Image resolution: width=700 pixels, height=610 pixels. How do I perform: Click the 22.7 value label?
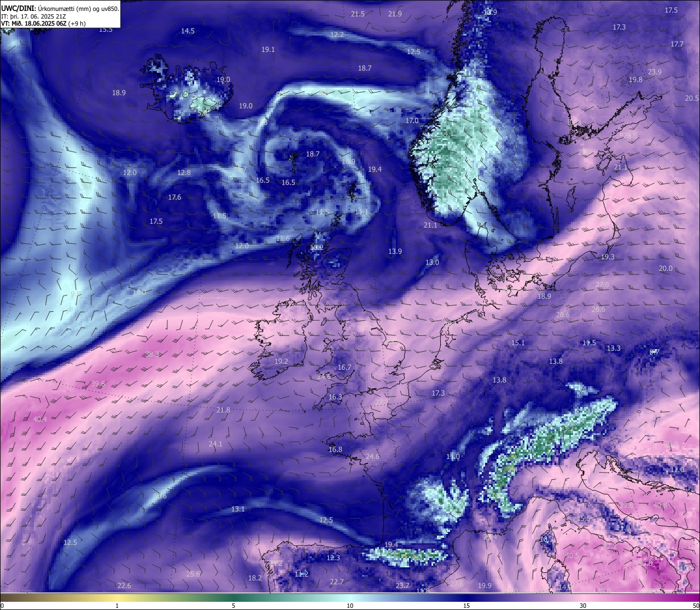click(337, 582)
